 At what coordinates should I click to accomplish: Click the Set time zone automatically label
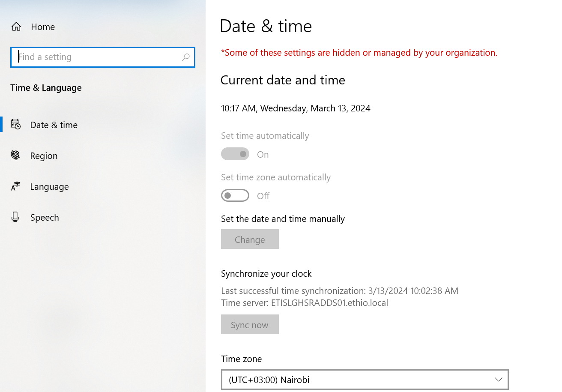[x=276, y=177]
